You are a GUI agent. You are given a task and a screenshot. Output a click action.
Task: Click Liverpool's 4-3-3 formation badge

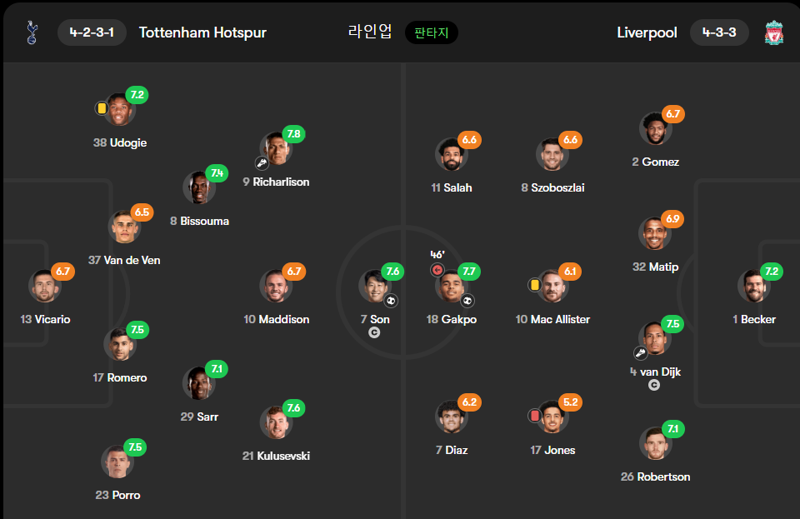(x=719, y=33)
